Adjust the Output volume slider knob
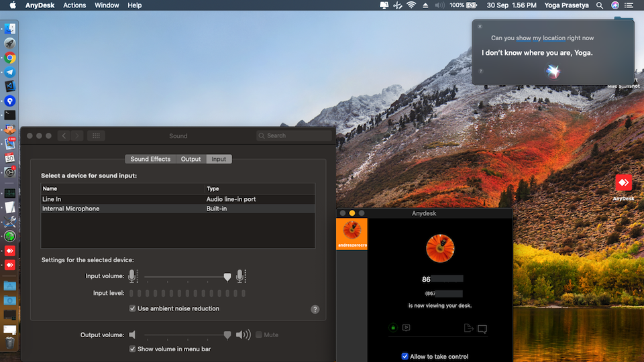Viewport: 644px width, 362px height. pos(227,335)
